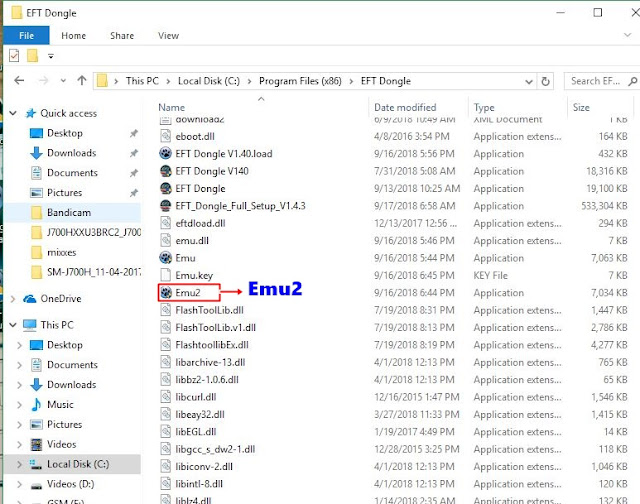Select the Emu.key file icon
640x504 pixels.
coord(165,275)
